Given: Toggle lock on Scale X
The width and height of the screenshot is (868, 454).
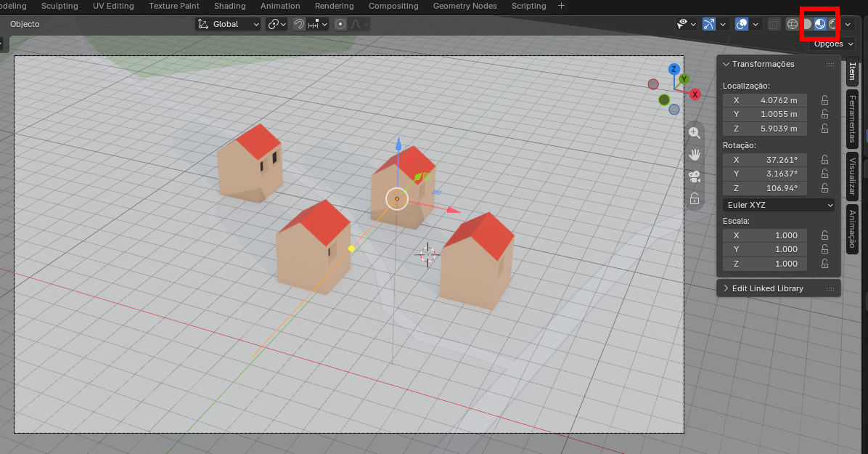Looking at the screenshot, I should pyautogui.click(x=824, y=235).
